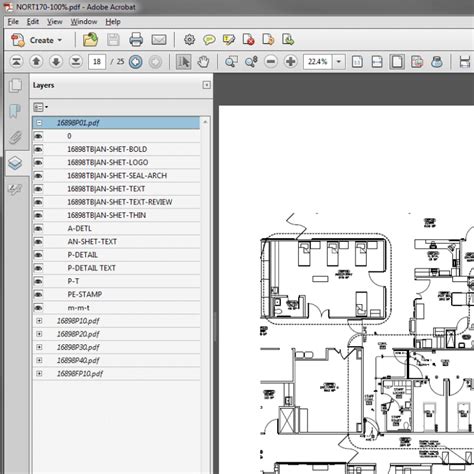Choose the Select tool arrow cursor
The height and width of the screenshot is (474, 474).
click(183, 62)
